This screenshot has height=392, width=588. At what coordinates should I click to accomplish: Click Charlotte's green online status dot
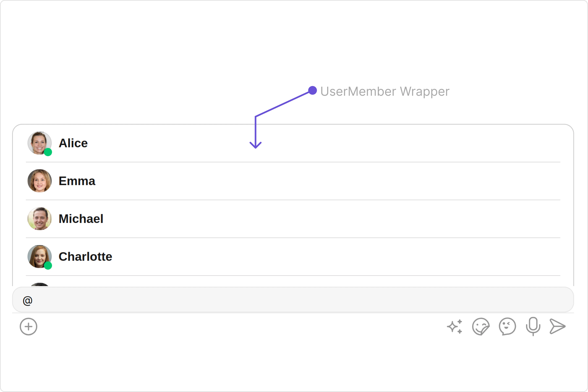48,266
